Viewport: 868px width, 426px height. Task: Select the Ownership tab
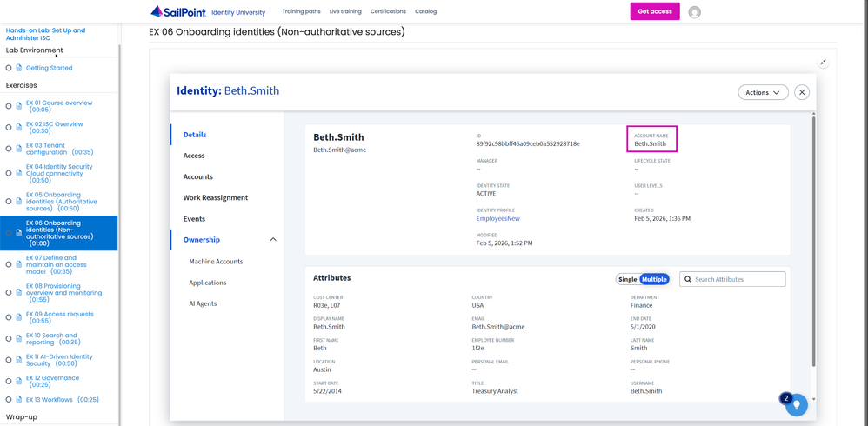point(202,240)
